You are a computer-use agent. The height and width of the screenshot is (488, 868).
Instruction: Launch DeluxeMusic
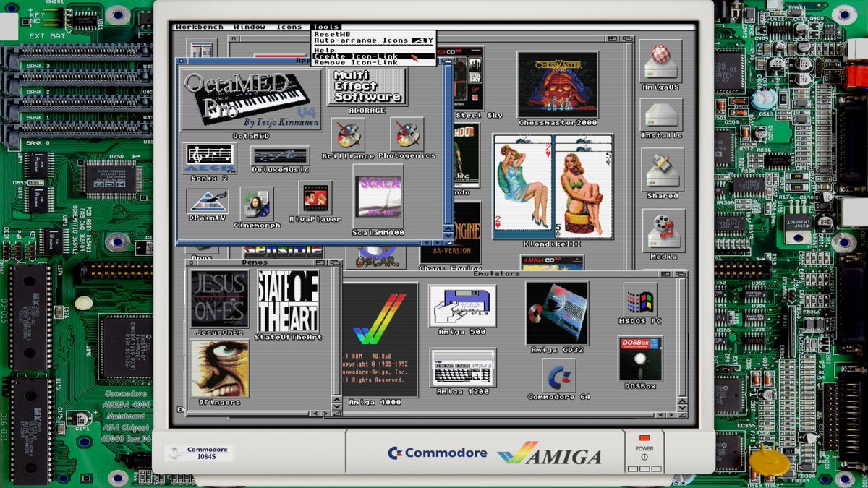coord(279,156)
